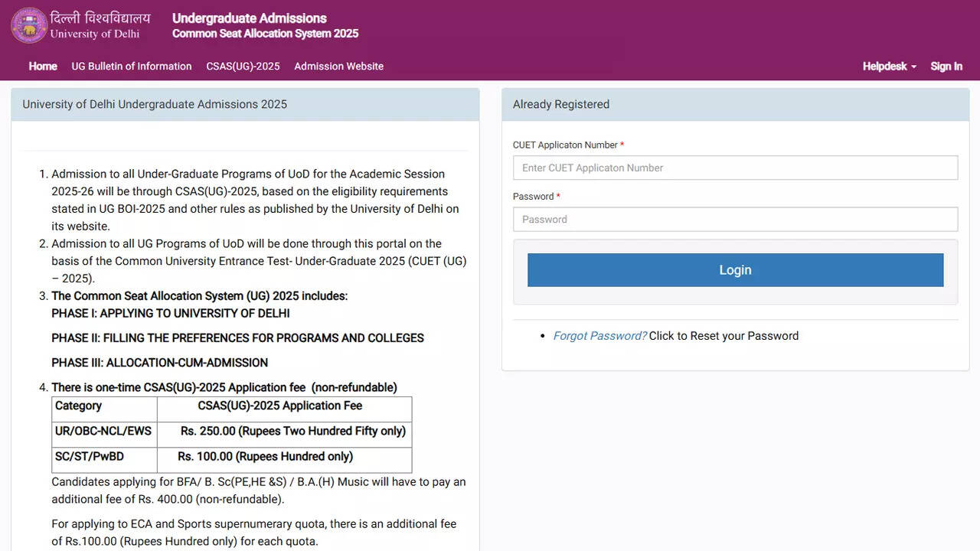Focus the CUET Application Number field
The height and width of the screenshot is (551, 980).
735,168
